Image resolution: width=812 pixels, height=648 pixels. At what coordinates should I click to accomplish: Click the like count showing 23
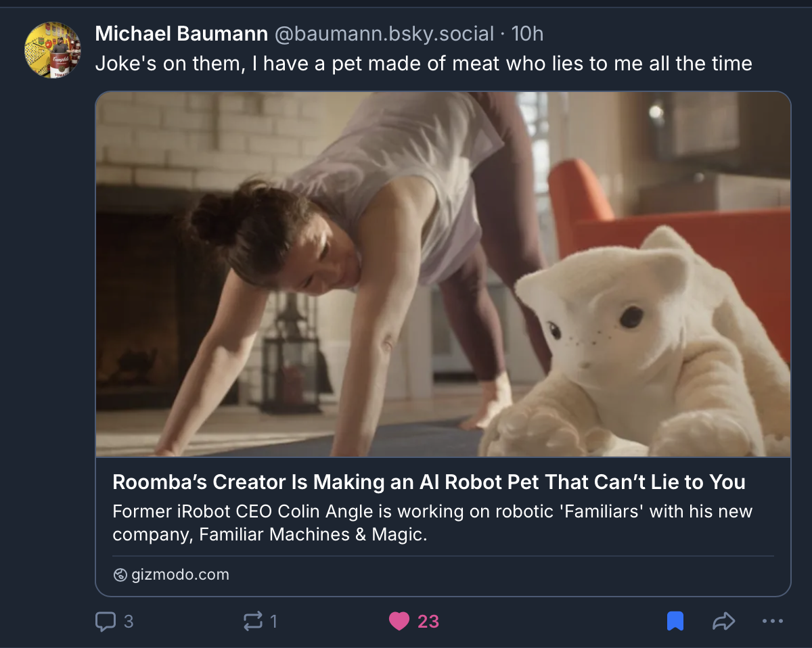pyautogui.click(x=428, y=621)
